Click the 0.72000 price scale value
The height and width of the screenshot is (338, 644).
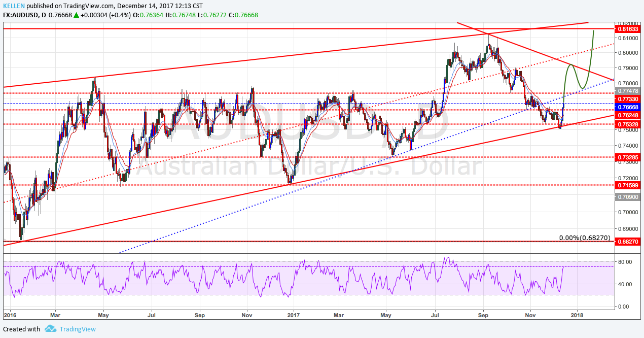coord(628,179)
